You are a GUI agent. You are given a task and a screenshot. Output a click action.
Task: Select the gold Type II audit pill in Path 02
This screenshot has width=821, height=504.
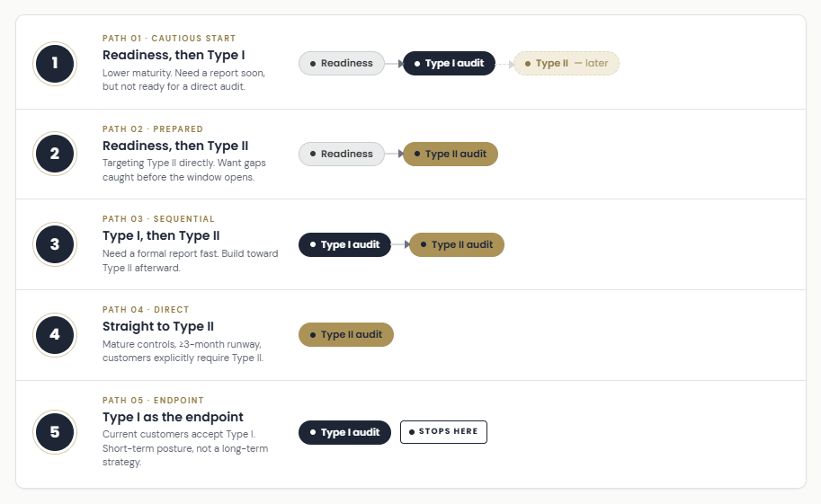(451, 154)
